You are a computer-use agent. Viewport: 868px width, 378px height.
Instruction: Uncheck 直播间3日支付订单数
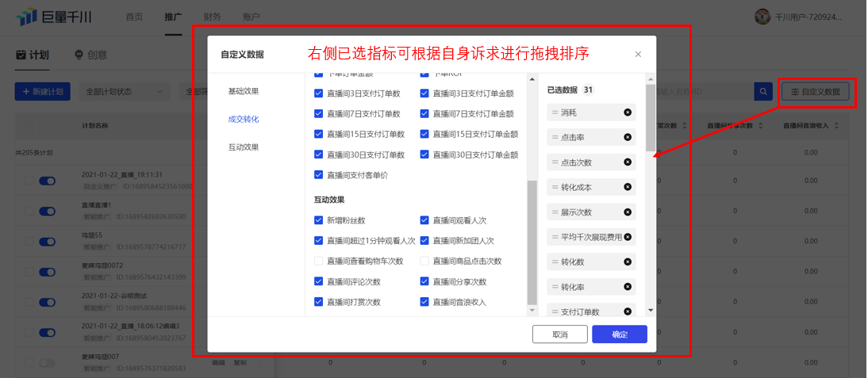(x=318, y=94)
